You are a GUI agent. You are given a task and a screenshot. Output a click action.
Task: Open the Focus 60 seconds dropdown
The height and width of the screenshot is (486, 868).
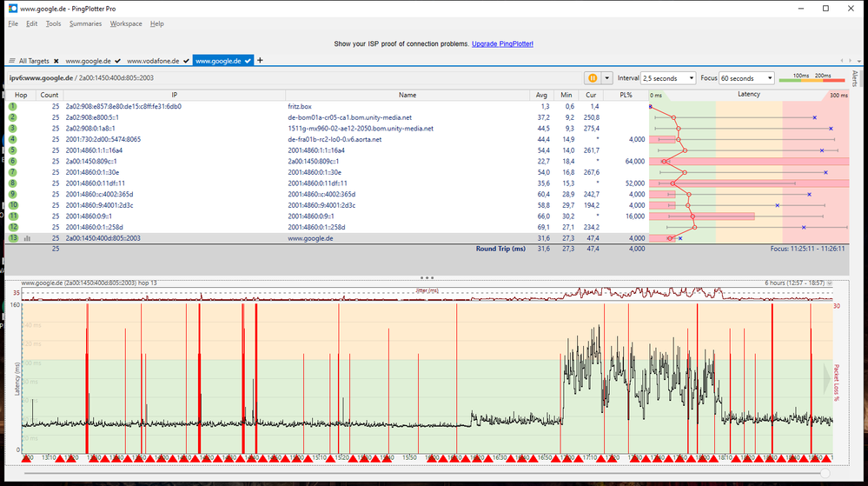[745, 78]
